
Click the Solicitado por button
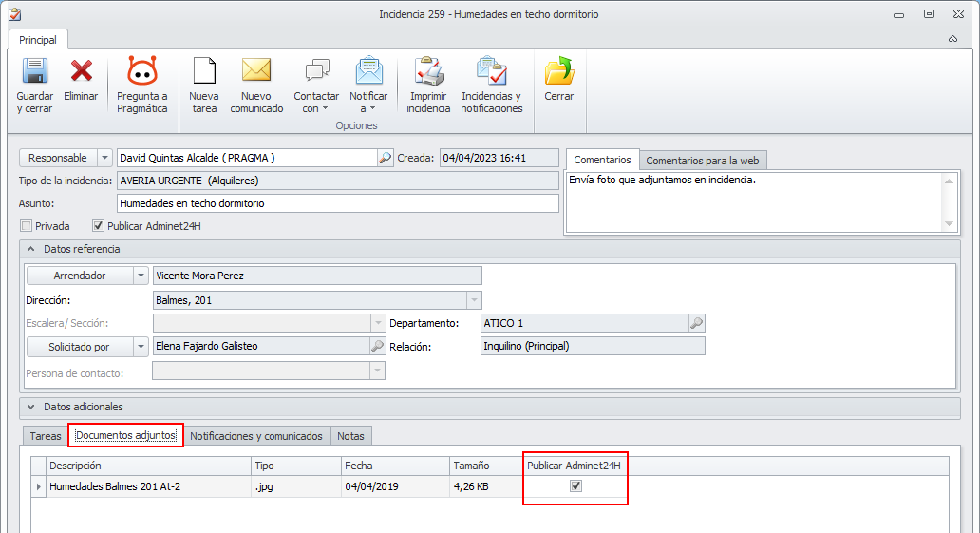pyautogui.click(x=80, y=347)
